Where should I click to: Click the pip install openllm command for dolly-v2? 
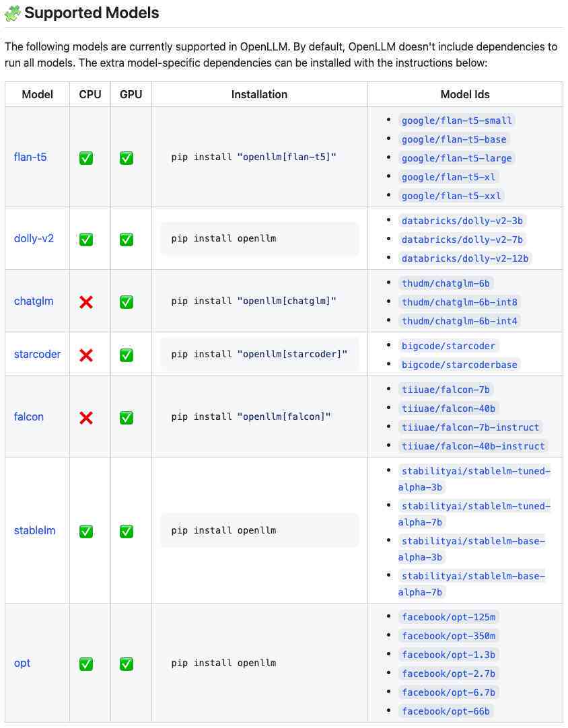click(223, 238)
